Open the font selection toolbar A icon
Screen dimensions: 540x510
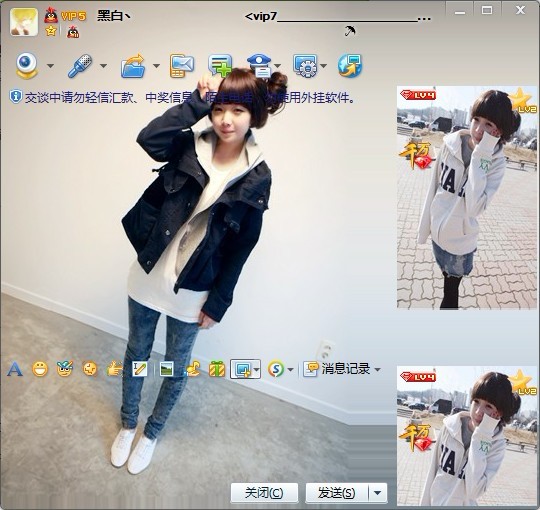[x=15, y=369]
